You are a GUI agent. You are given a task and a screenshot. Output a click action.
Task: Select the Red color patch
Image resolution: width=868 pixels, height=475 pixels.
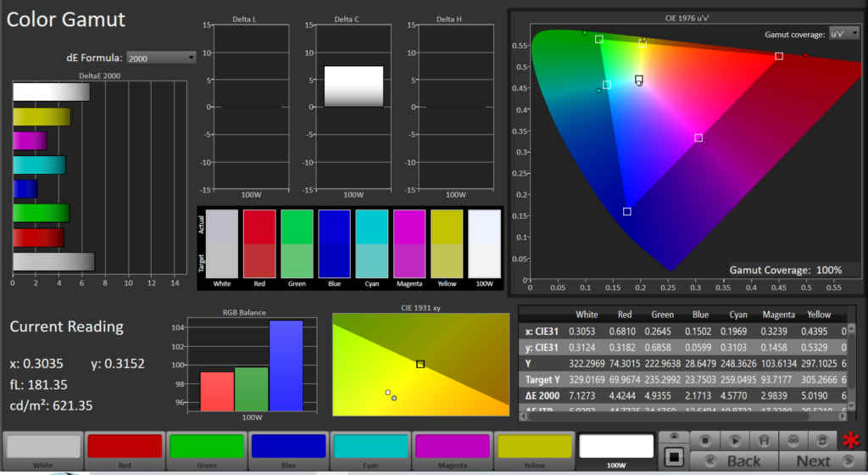coord(125,447)
